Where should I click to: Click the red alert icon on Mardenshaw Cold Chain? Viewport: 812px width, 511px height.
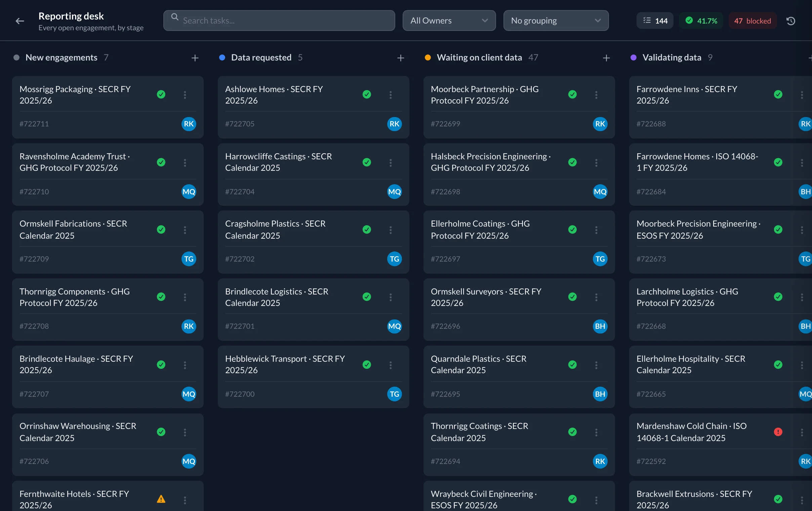[778, 432]
